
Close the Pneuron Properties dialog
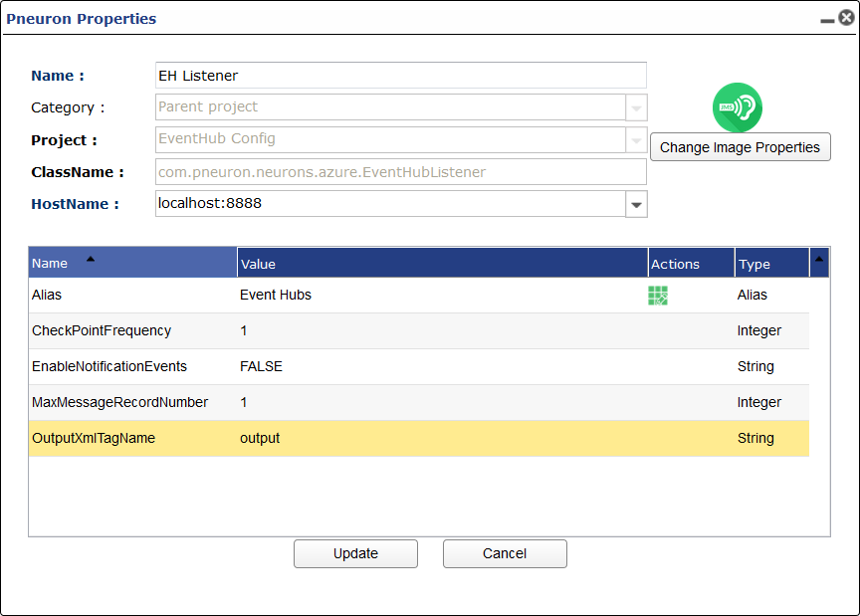pyautogui.click(x=847, y=18)
